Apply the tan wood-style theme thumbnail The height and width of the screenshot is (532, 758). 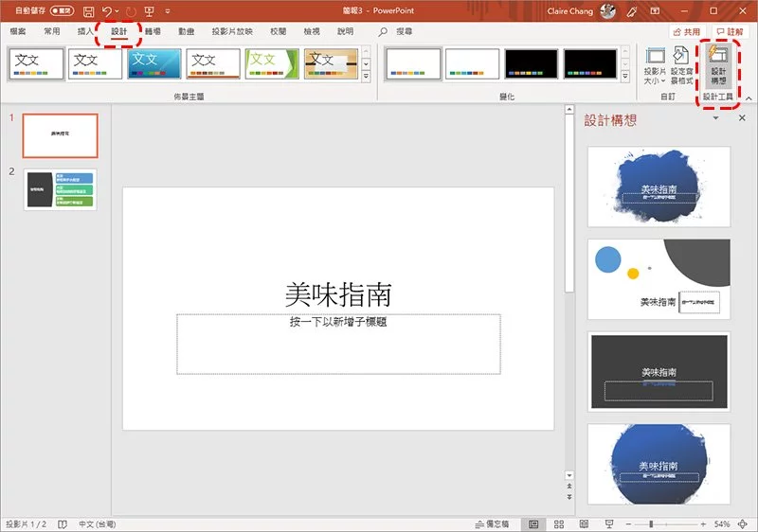pyautogui.click(x=331, y=63)
